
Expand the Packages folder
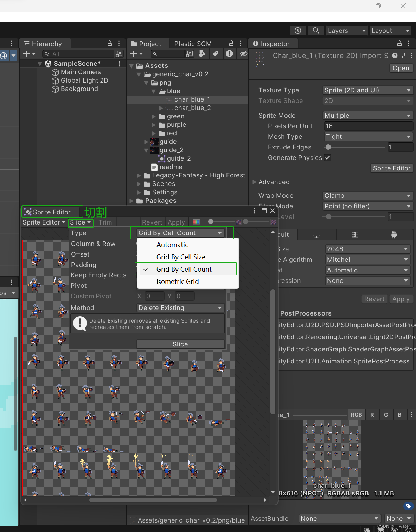132,201
